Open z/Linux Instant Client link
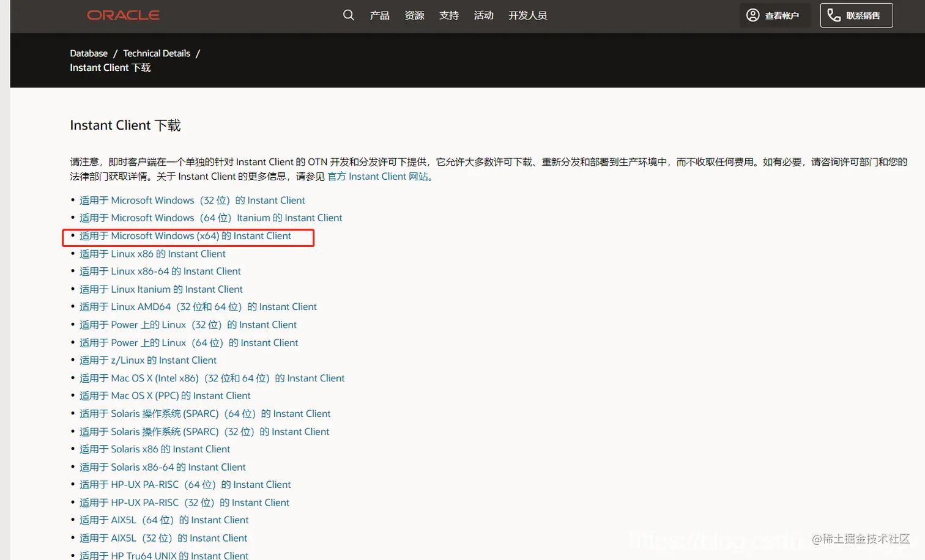The height and width of the screenshot is (560, 925). click(148, 360)
